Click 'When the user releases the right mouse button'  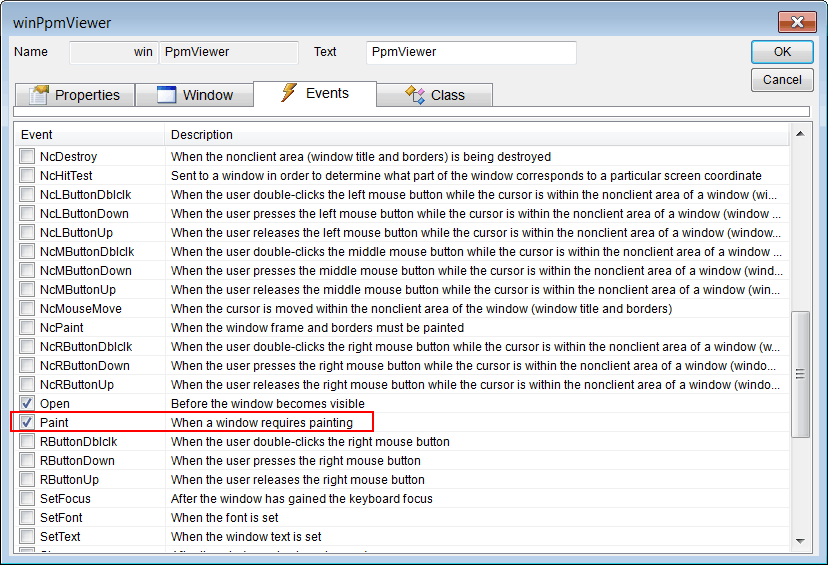point(298,479)
